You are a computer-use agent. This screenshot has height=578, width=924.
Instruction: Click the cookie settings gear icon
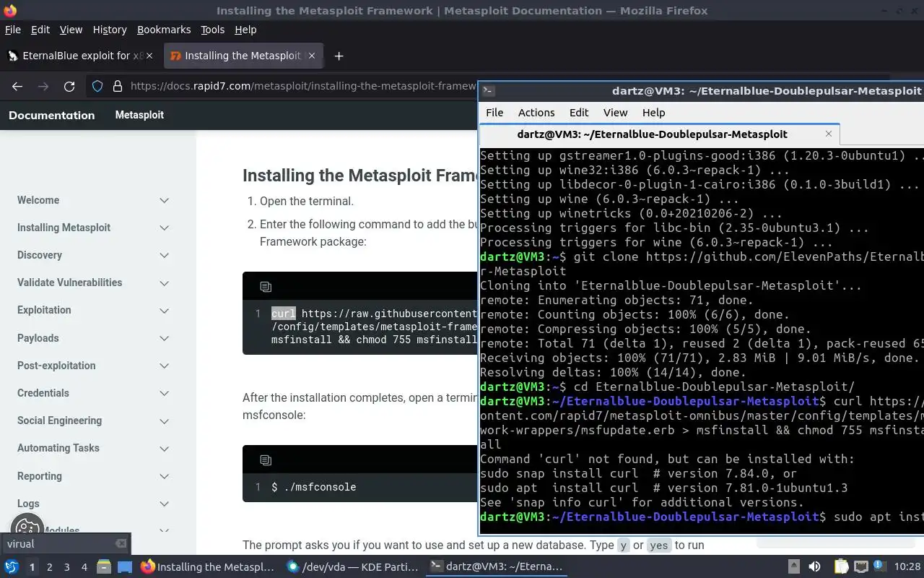point(27,530)
